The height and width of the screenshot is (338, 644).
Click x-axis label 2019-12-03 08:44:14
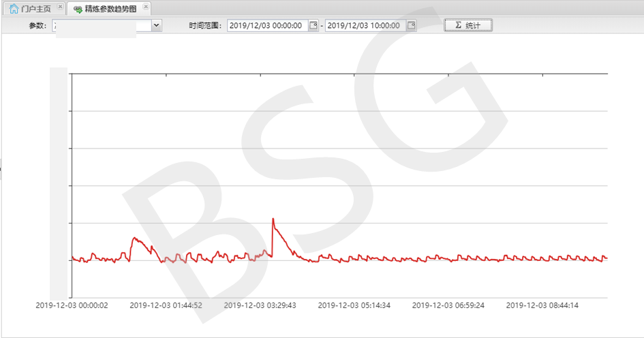[x=542, y=305]
